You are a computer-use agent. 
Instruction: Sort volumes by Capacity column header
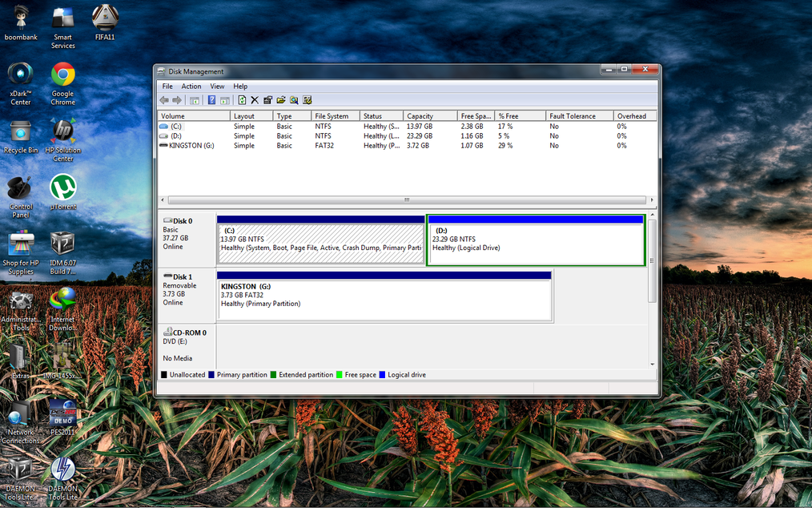pyautogui.click(x=420, y=116)
